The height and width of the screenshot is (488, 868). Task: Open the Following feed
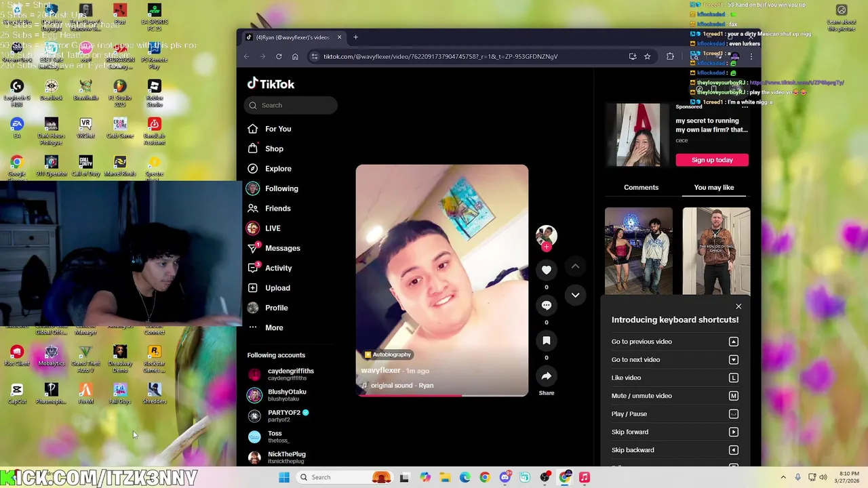[x=273, y=188]
